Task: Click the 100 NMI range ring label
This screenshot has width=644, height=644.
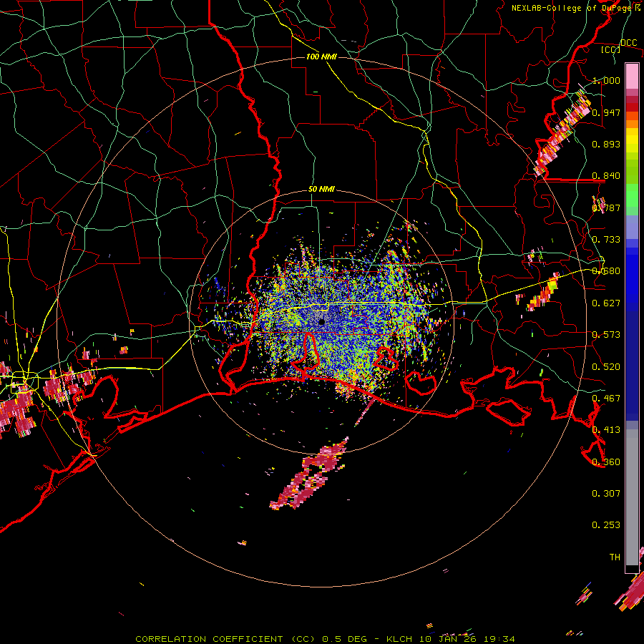Action: click(x=321, y=57)
